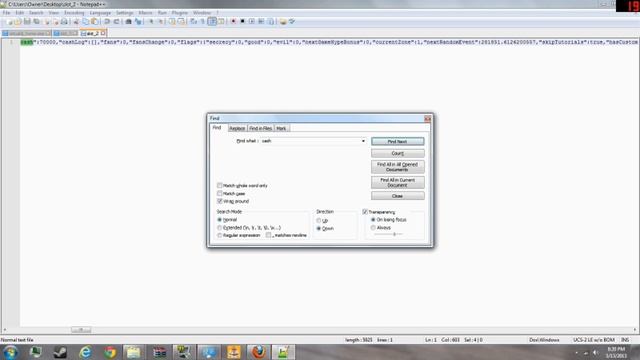Switch to the Mark tab
The height and width of the screenshot is (360, 640).
(x=281, y=128)
